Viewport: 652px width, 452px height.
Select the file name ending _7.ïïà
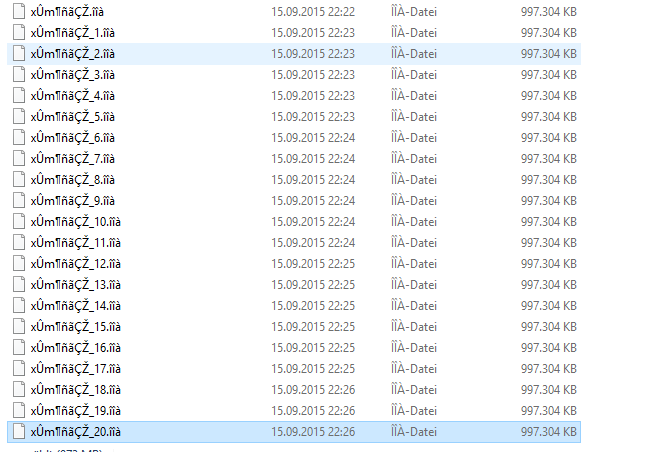pos(72,159)
